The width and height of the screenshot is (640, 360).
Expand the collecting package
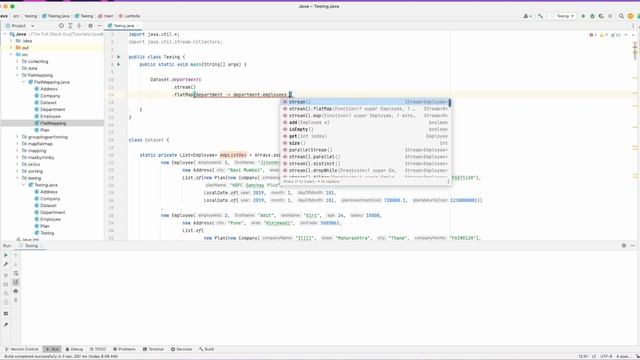[17, 61]
